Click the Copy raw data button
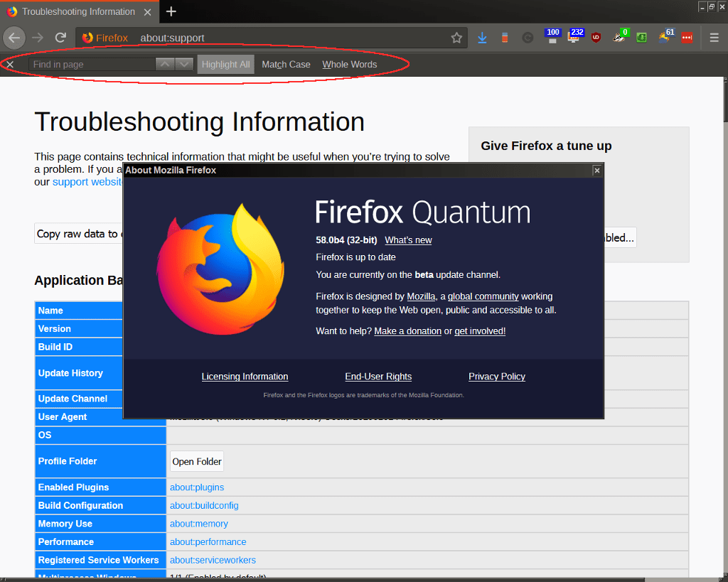The image size is (728, 582). pyautogui.click(x=78, y=234)
